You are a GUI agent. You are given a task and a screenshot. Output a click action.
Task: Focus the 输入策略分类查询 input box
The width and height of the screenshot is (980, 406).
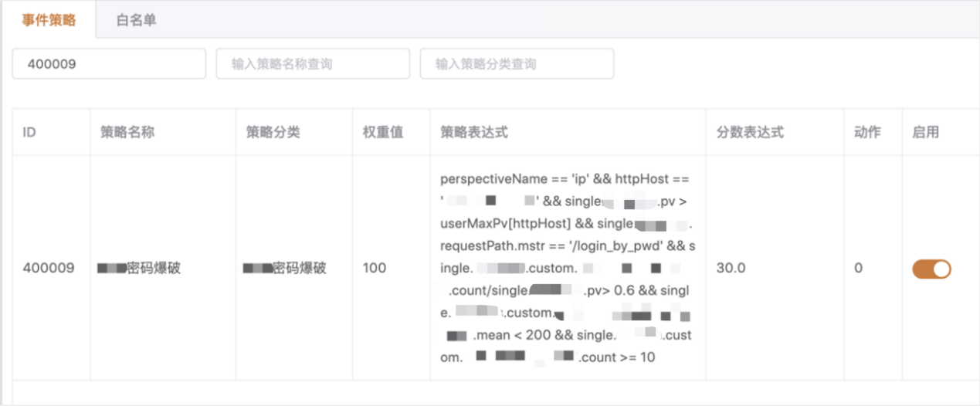pyautogui.click(x=517, y=64)
